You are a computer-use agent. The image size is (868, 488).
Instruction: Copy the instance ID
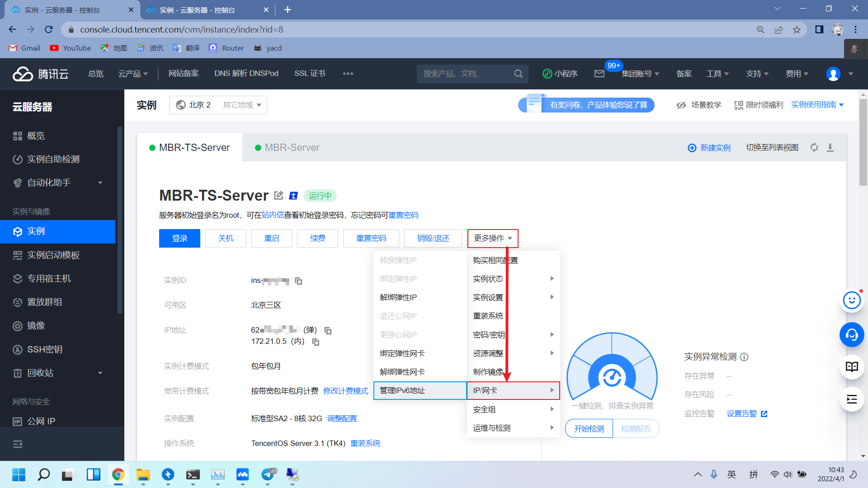tap(298, 281)
